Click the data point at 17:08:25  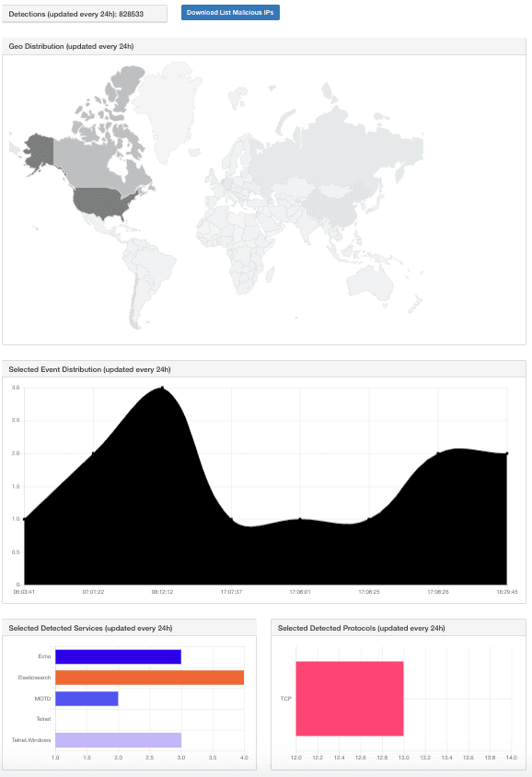(x=369, y=519)
